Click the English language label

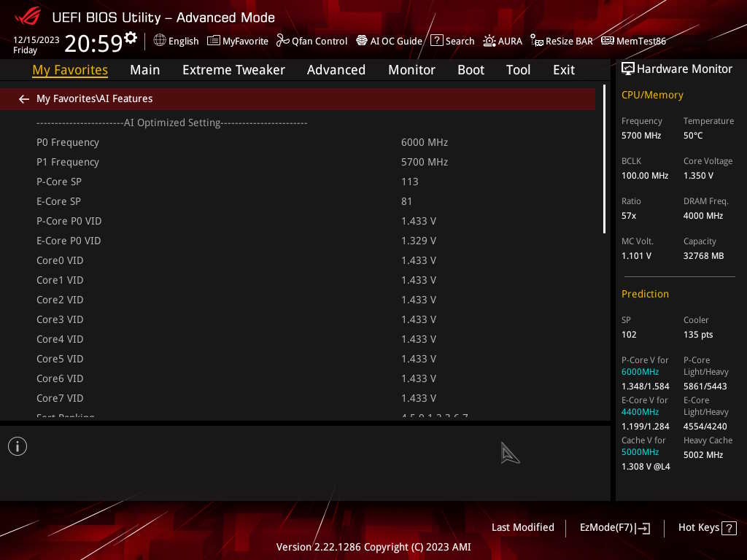click(x=183, y=41)
